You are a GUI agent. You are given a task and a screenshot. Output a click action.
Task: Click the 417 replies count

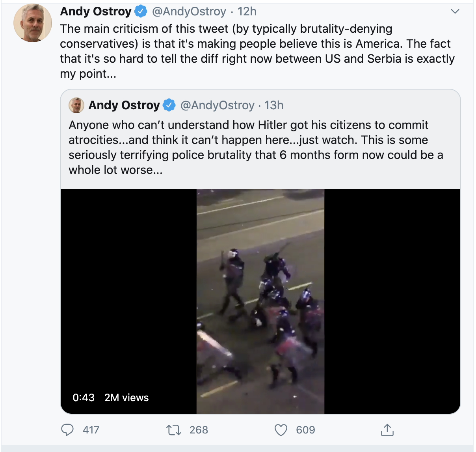click(x=91, y=430)
